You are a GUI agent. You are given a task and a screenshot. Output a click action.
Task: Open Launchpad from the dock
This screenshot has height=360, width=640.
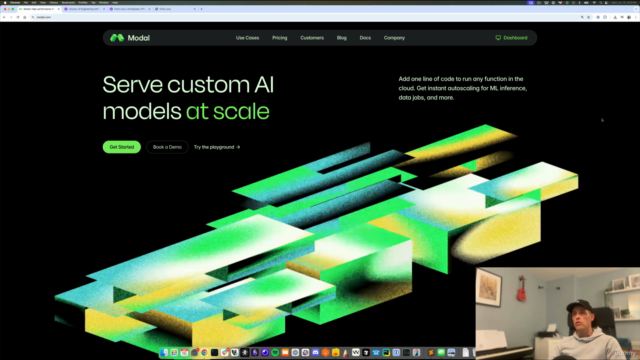174,353
